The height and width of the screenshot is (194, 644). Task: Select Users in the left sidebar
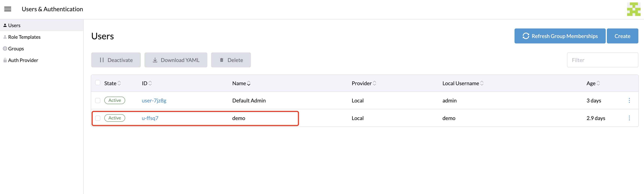tap(14, 25)
